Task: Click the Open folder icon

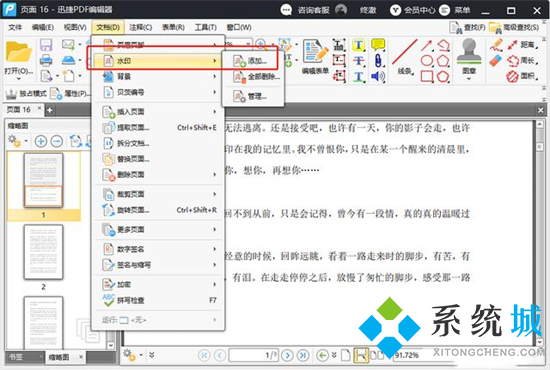Action: pyautogui.click(x=18, y=53)
